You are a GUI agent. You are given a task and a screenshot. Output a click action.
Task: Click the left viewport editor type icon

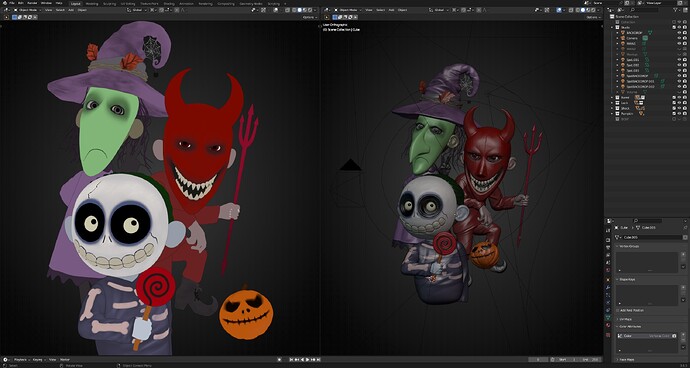pyautogui.click(x=7, y=10)
